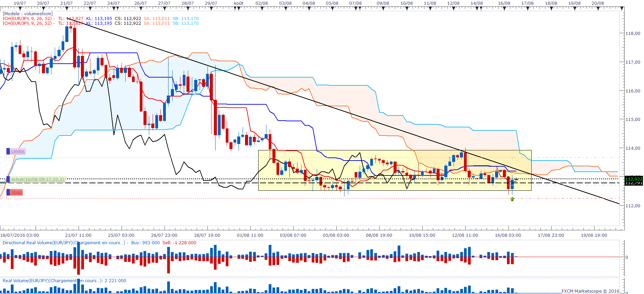Click the 18/07/2016 03:00 time label
This screenshot has width=644, height=294.
click(20, 235)
